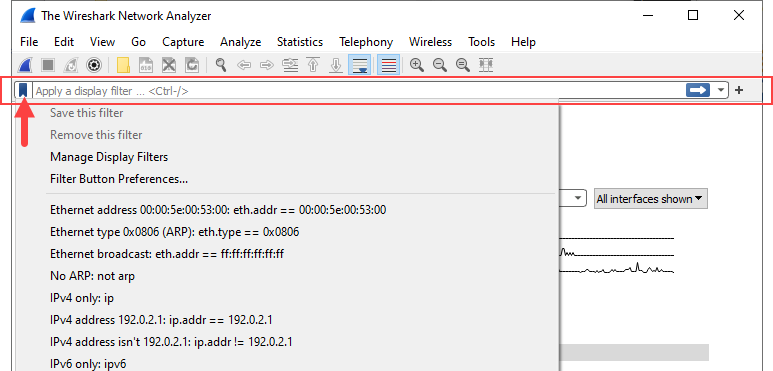The height and width of the screenshot is (371, 773).
Task: Click the display filter bookmark icon
Action: point(23,91)
